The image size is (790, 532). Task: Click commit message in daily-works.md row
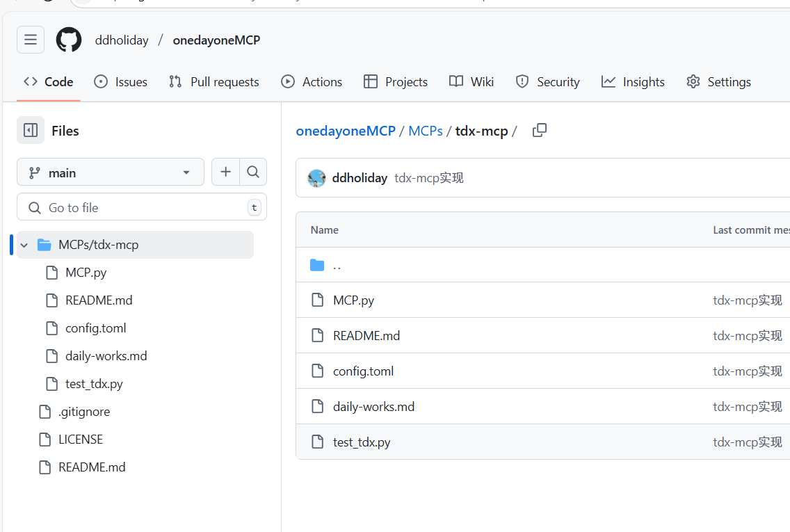(x=747, y=407)
